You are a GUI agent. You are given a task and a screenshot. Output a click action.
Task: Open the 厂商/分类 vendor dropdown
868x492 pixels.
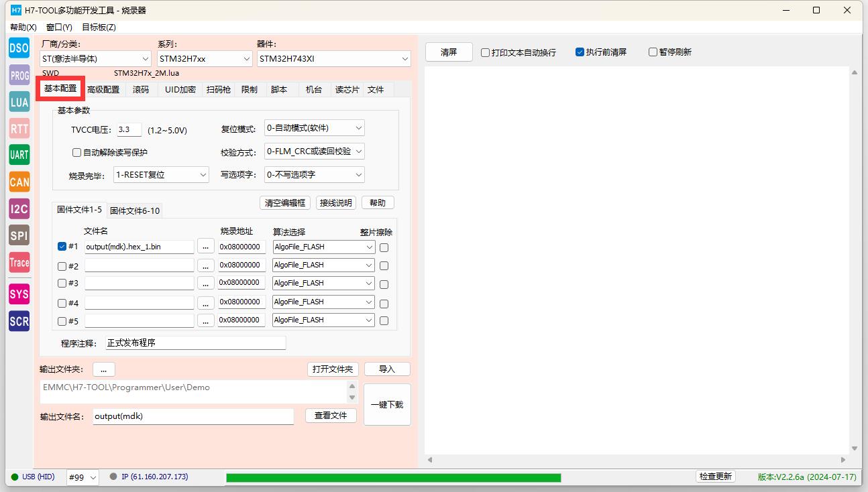click(96, 59)
